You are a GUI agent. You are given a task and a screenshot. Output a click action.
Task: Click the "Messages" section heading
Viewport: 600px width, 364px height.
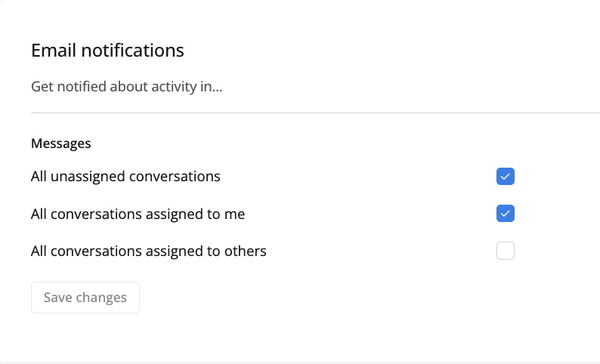coord(61,143)
